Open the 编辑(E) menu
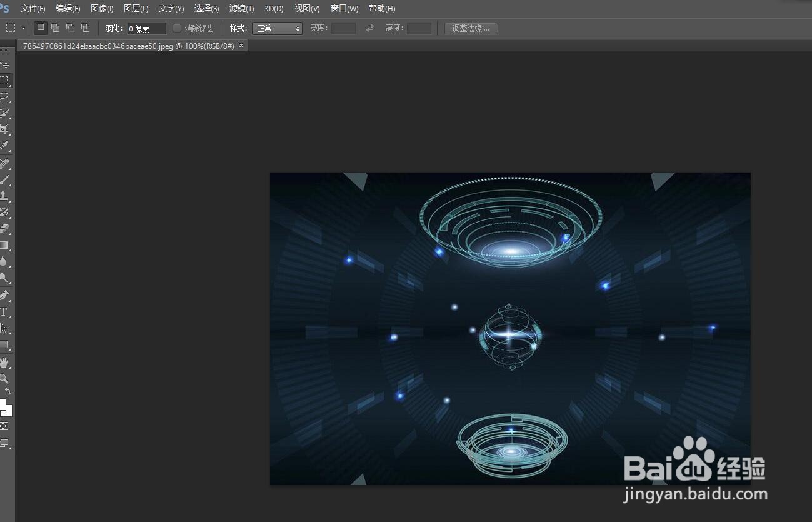This screenshot has width=812, height=522. click(68, 9)
